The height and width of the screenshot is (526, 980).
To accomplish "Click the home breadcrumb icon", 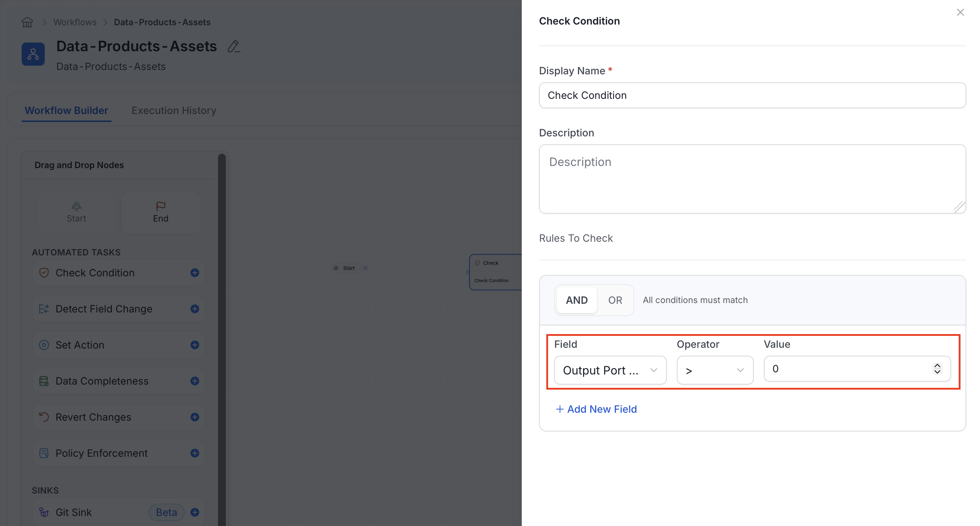I will [x=27, y=22].
